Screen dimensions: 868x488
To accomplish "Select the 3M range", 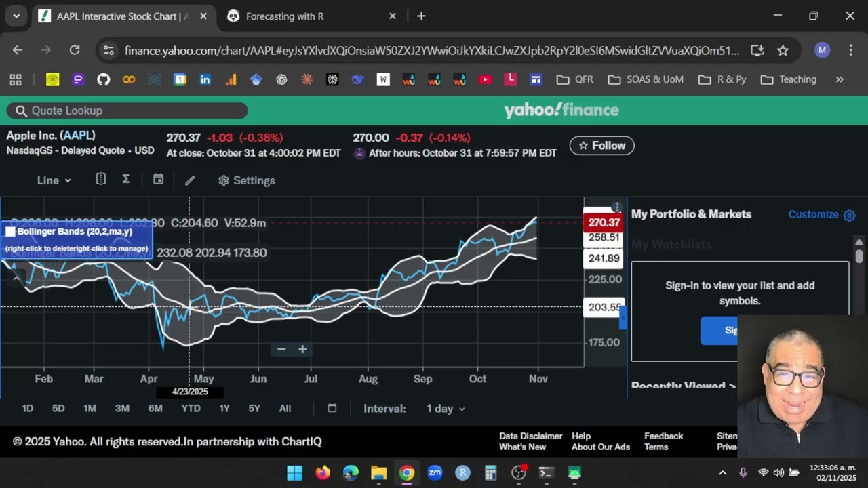I will [122, 409].
